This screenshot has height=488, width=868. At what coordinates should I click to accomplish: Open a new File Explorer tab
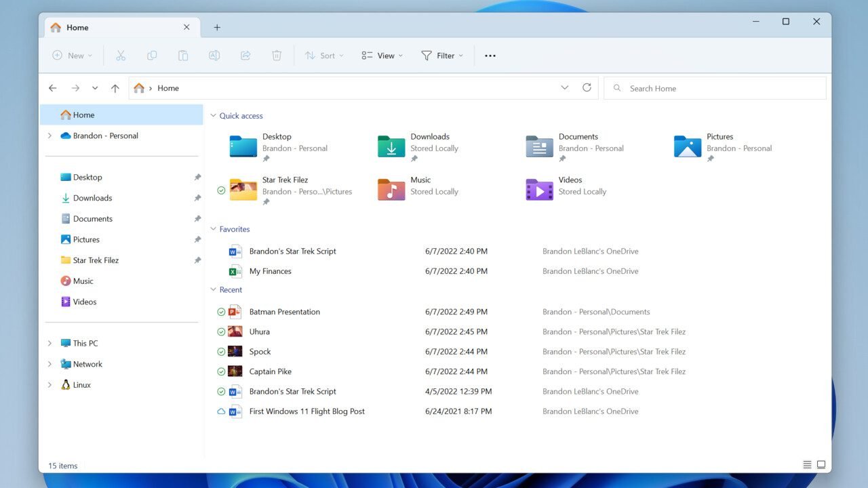[217, 27]
